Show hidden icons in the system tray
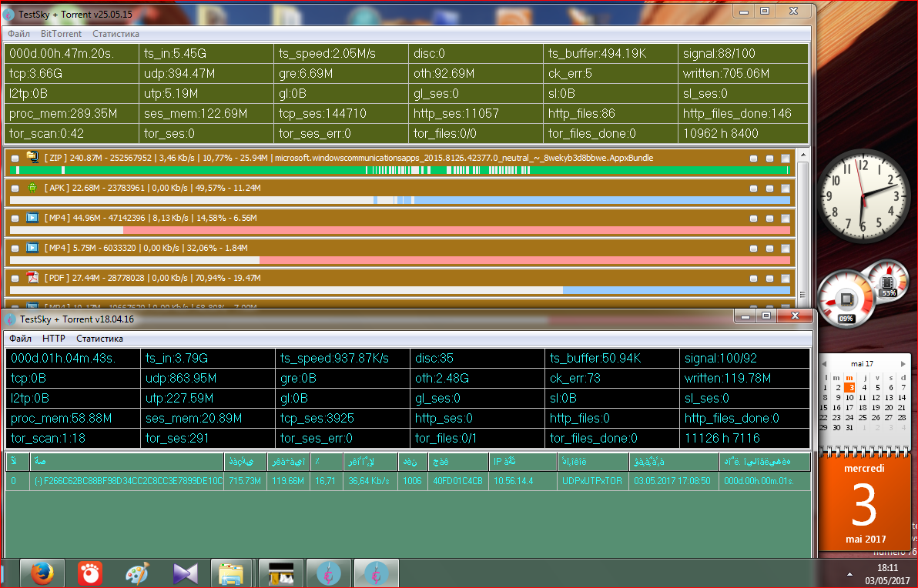 (x=850, y=574)
